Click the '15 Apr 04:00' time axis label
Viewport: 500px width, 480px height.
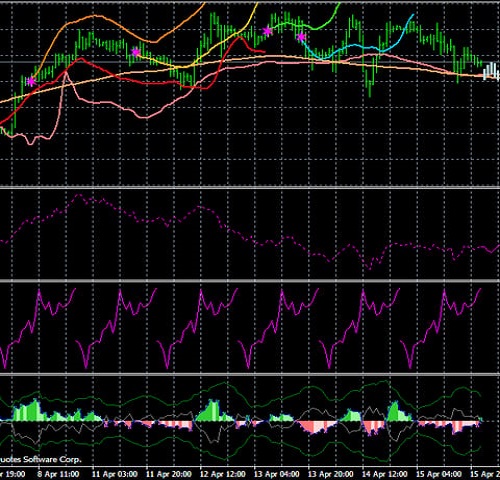pos(439,474)
